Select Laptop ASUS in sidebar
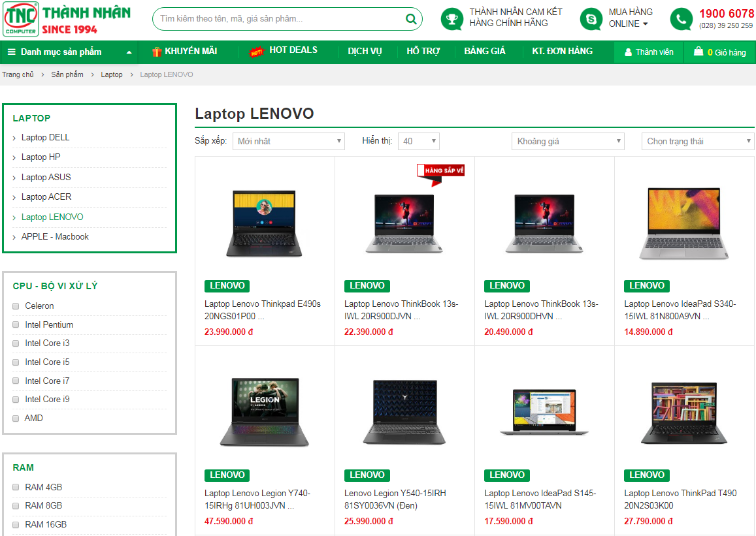The image size is (756, 536). point(46,177)
